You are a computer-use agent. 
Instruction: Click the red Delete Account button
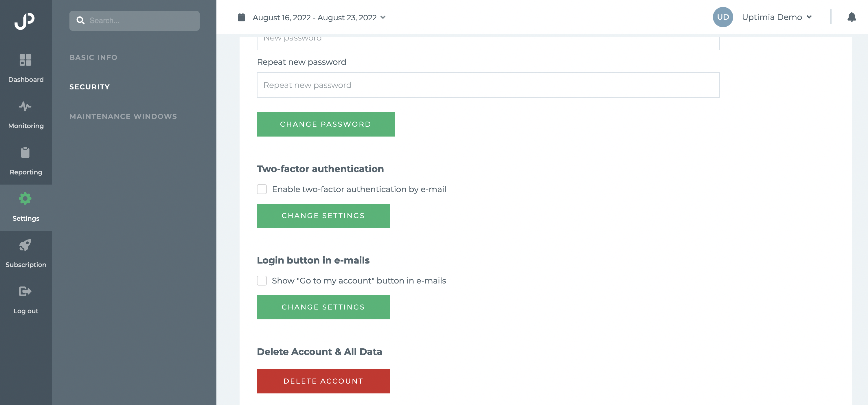click(x=323, y=381)
